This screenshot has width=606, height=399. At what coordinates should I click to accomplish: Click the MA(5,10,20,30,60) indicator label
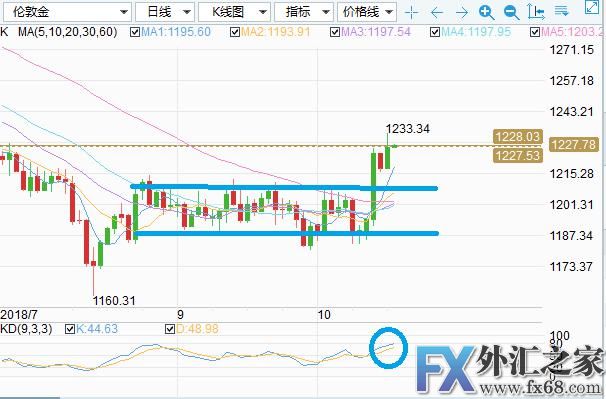pyautogui.click(x=68, y=32)
